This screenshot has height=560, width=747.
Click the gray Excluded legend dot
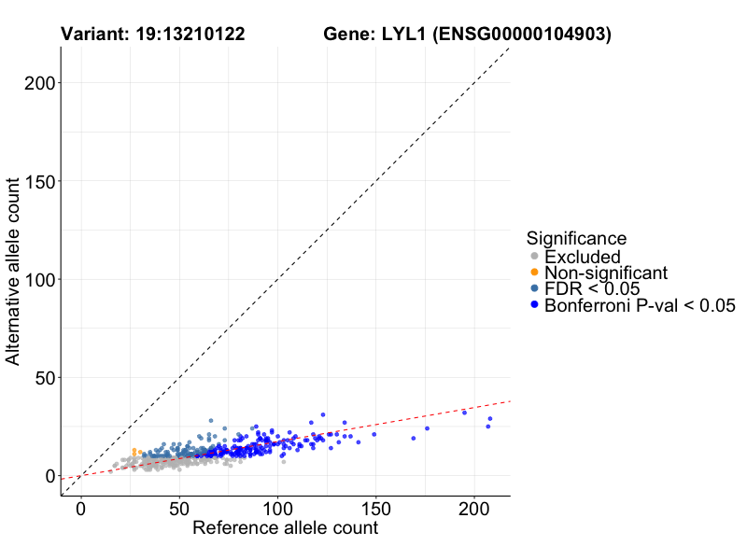coord(534,257)
